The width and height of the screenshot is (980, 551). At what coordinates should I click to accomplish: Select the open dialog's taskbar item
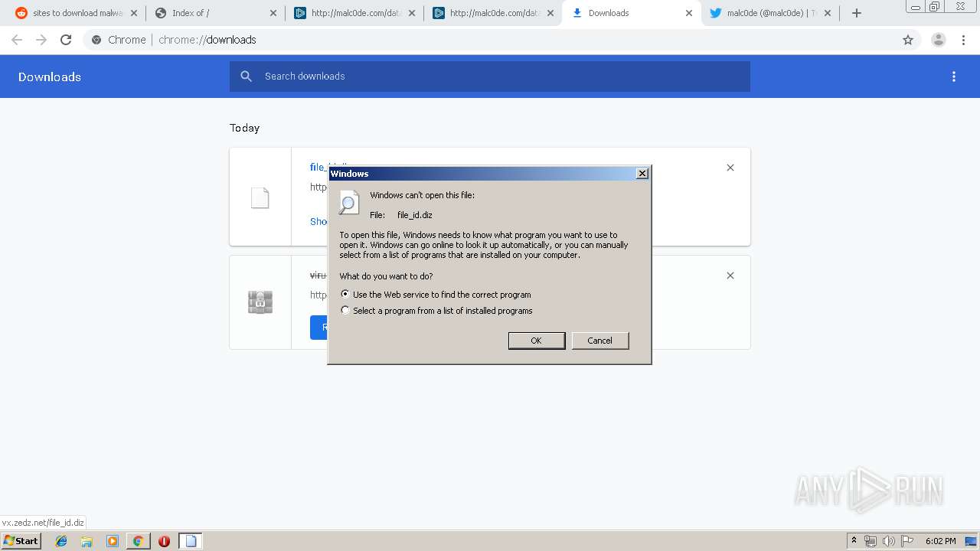point(191,541)
